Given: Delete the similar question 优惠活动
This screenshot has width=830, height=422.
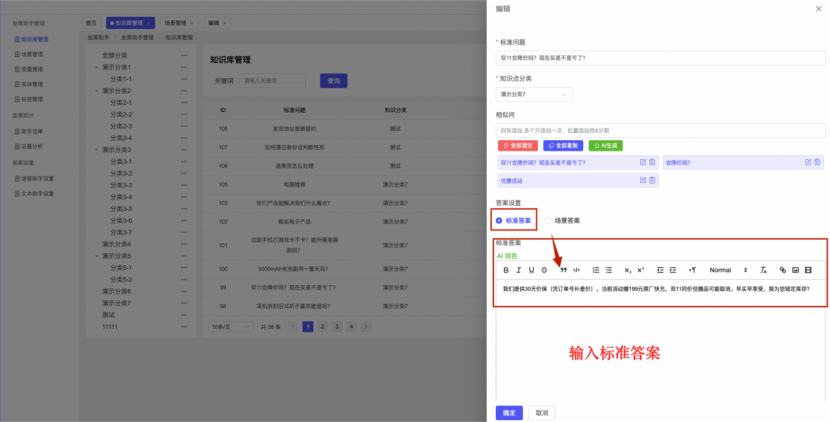Looking at the screenshot, I should click(651, 181).
